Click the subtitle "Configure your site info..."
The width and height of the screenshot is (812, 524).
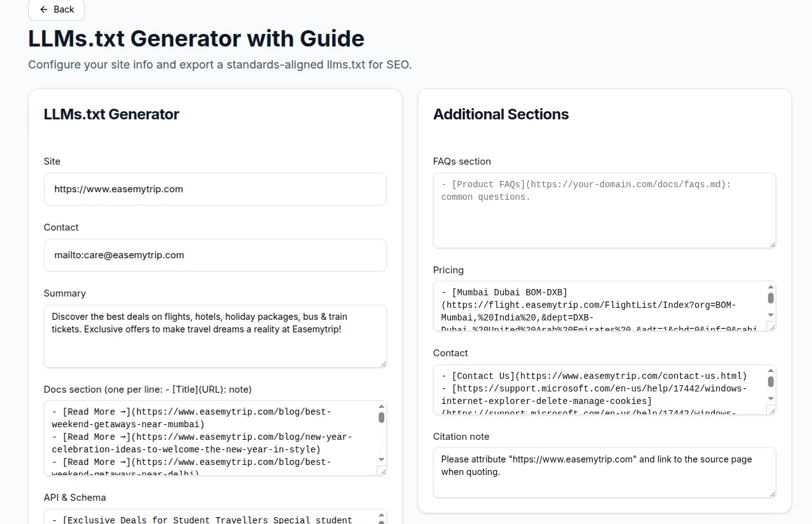(x=220, y=65)
